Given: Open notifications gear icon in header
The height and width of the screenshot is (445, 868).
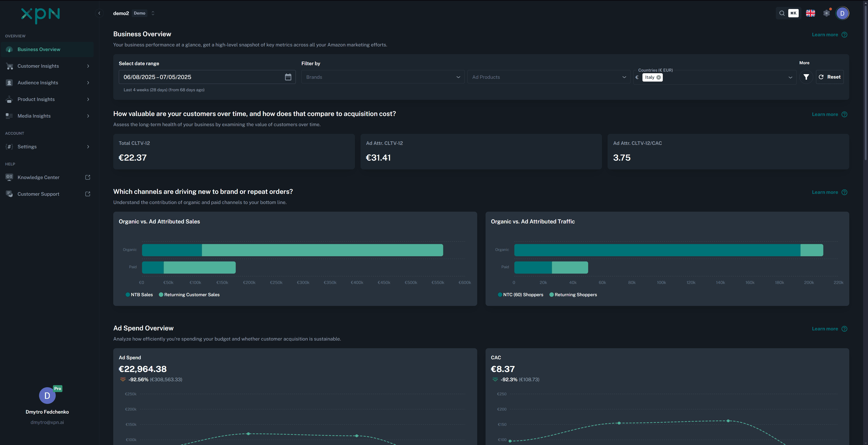Looking at the screenshot, I should [826, 13].
